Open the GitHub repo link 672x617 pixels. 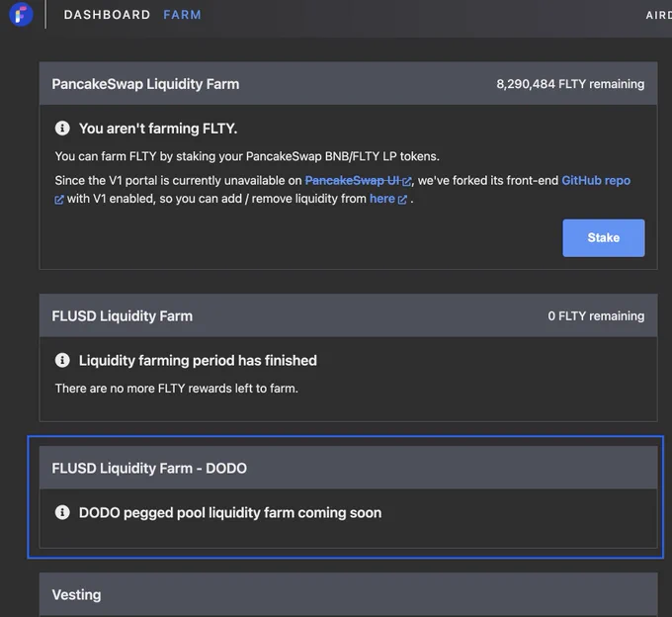(x=596, y=181)
